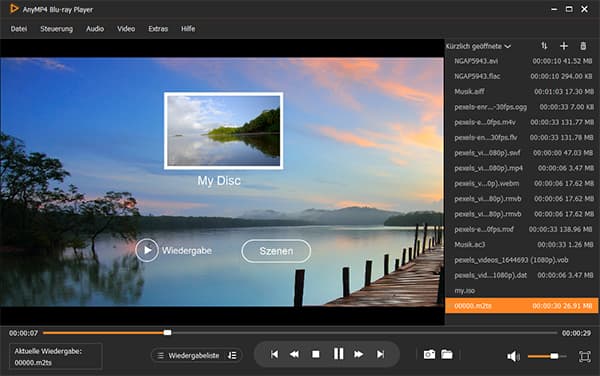Mute audio via the speaker icon

[513, 356]
